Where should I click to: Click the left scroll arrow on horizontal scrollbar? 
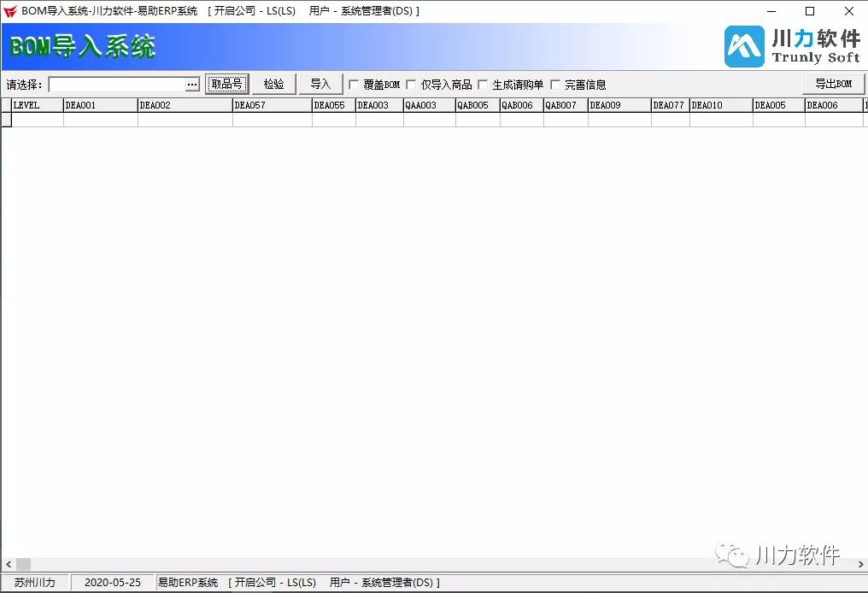click(x=8, y=565)
